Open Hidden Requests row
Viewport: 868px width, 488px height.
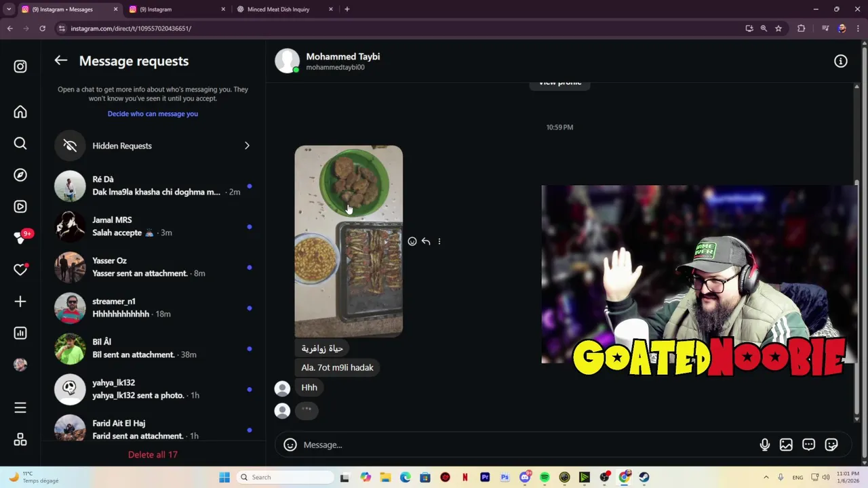153,146
